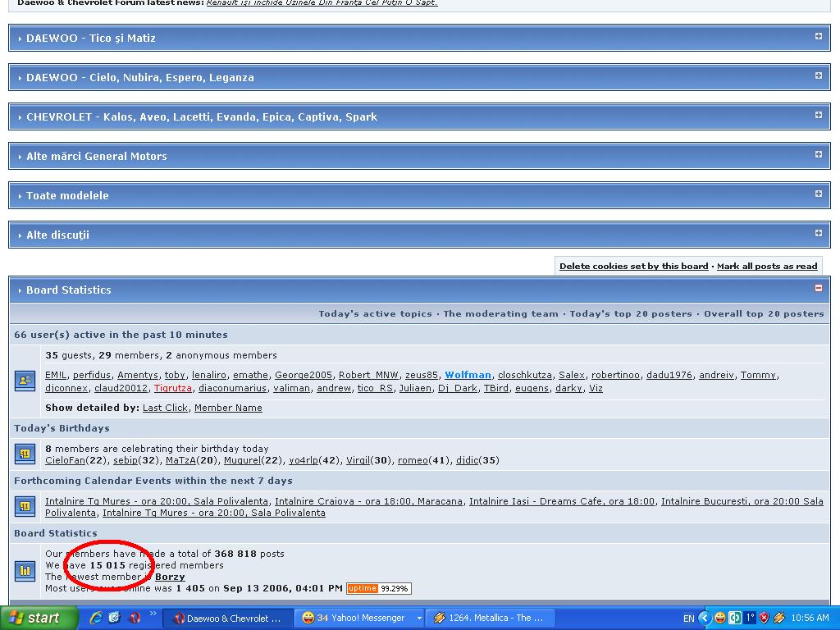This screenshot has width=840, height=630.
Task: Click the online users icon in active users row
Action: click(25, 381)
